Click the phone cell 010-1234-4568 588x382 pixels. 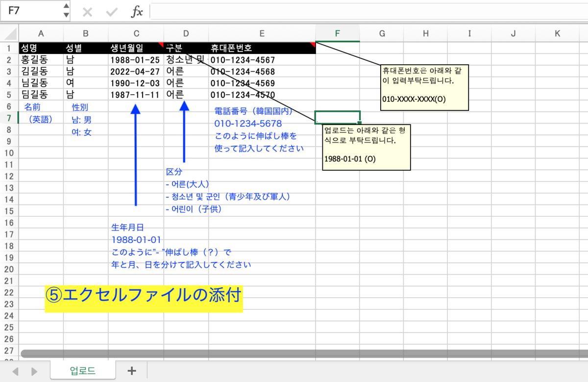[x=262, y=71]
